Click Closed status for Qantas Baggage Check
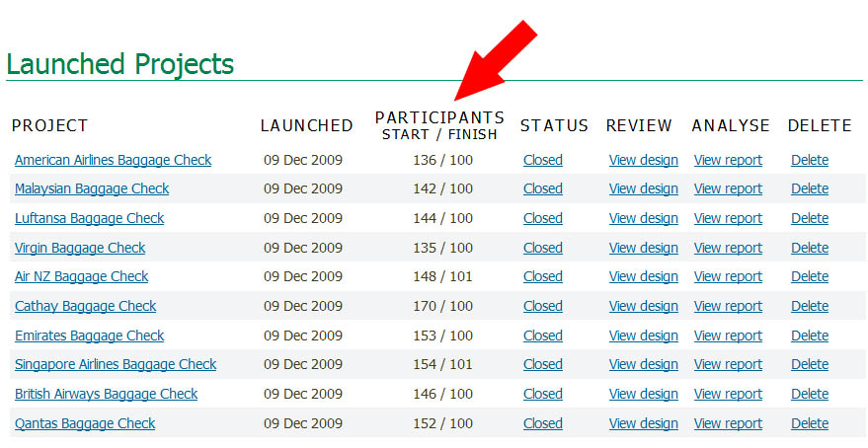Screen dimensions: 868x448 point(542,423)
